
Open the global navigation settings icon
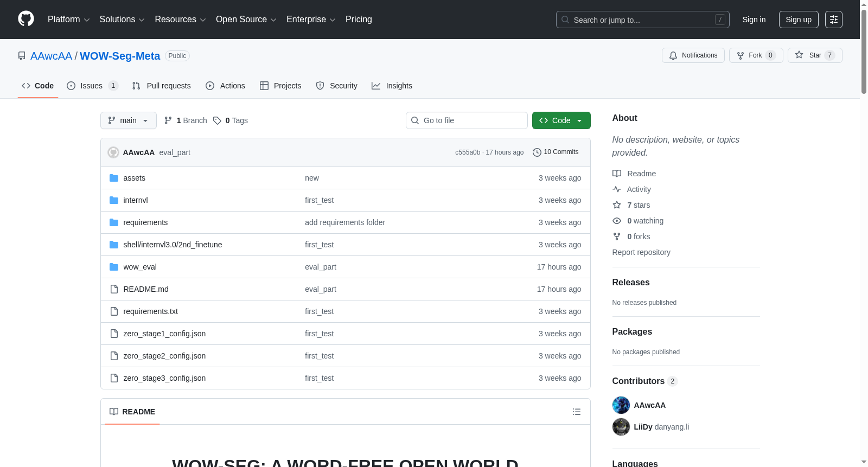[834, 20]
